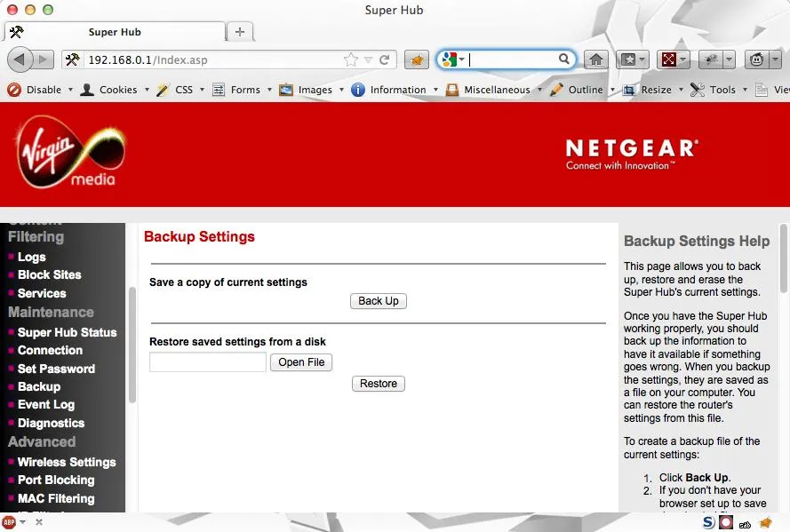Select the Super Hub browser tab
The width and height of the screenshot is (790, 532).
click(115, 32)
